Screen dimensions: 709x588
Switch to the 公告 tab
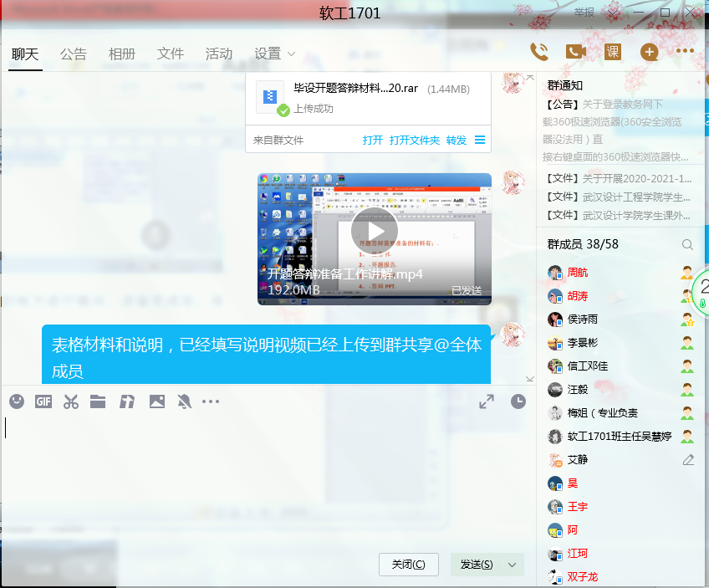coord(74,54)
